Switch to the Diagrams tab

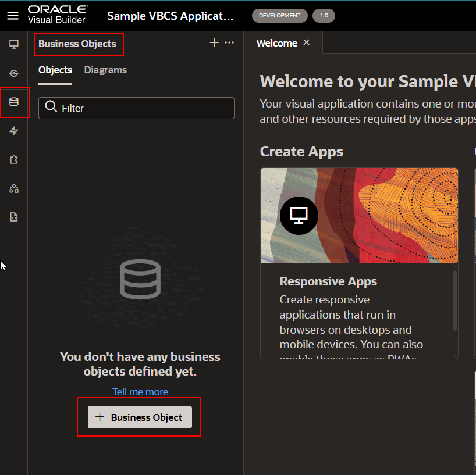click(x=105, y=70)
